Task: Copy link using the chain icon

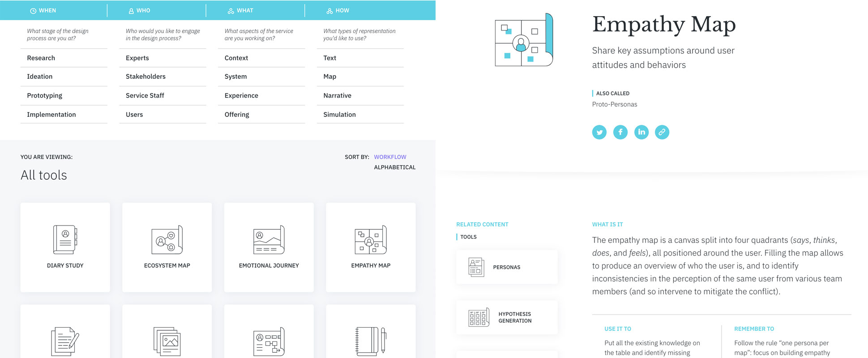Action: [662, 132]
